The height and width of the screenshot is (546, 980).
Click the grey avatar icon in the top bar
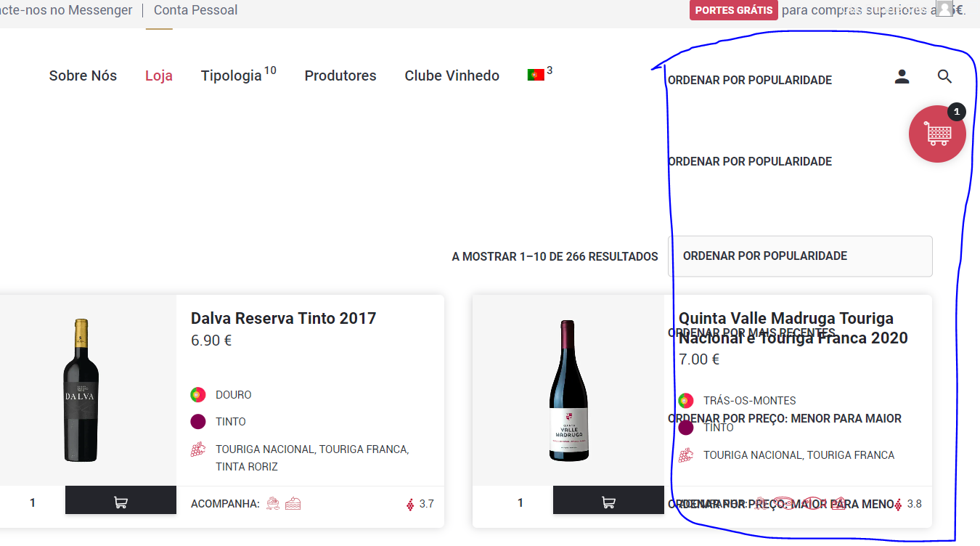click(944, 9)
